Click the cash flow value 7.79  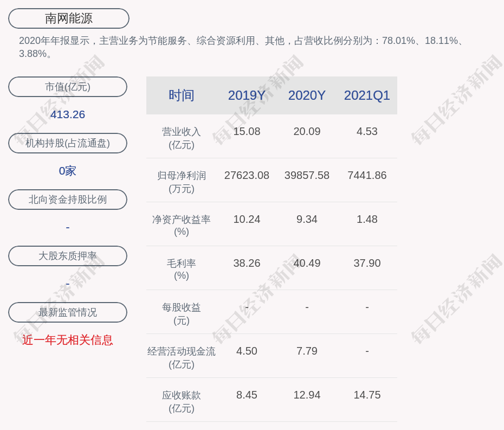click(307, 351)
